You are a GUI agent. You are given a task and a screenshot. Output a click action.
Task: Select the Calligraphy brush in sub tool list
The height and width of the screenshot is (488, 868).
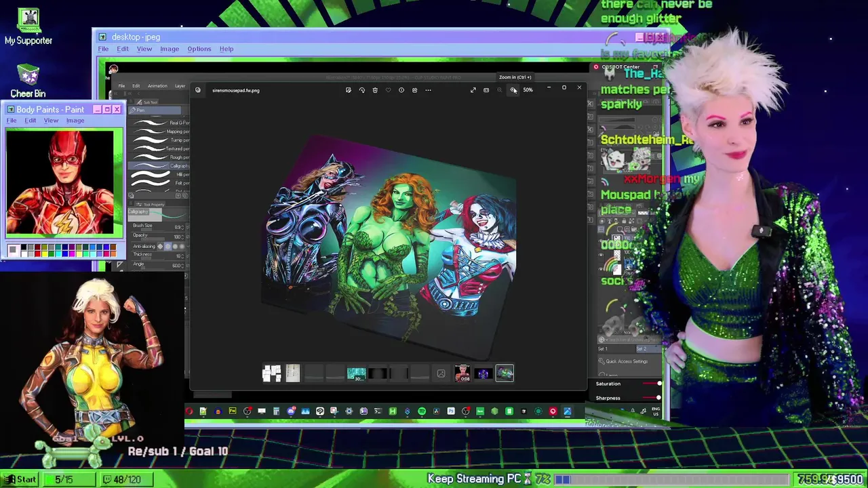coord(160,166)
